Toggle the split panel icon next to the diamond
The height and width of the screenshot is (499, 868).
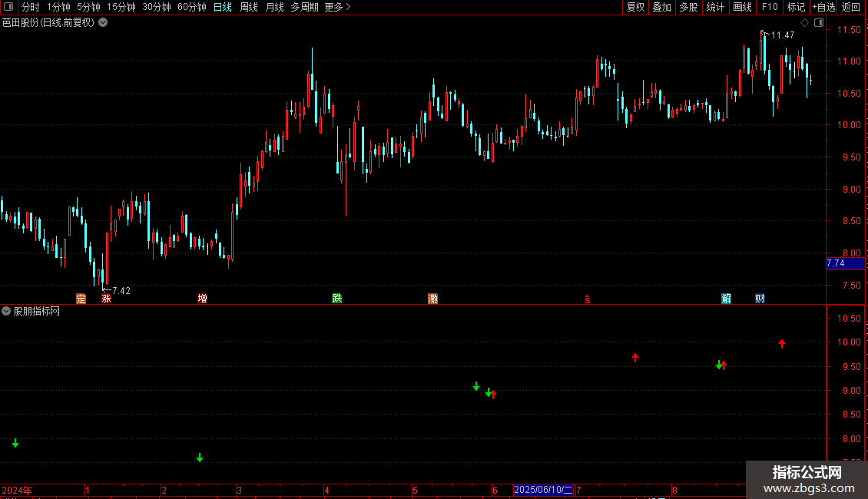(x=819, y=23)
